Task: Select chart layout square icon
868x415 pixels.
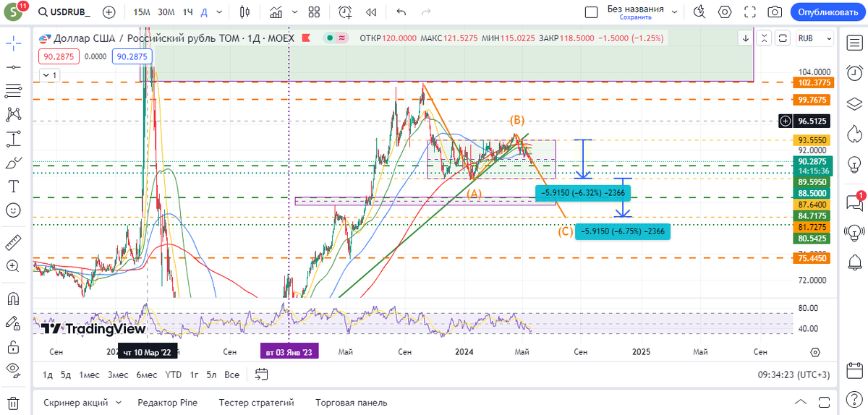Action: click(591, 12)
